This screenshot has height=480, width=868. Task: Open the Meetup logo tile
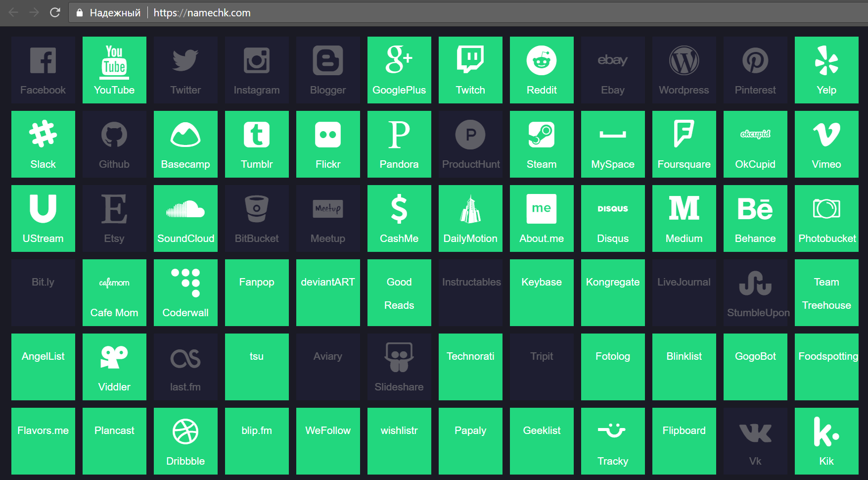pyautogui.click(x=328, y=218)
